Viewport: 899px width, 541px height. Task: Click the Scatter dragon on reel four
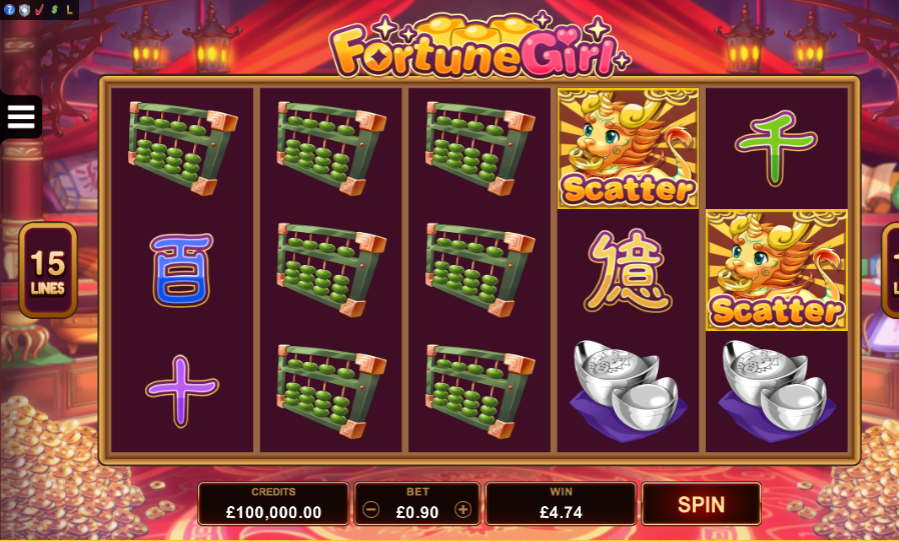point(628,148)
